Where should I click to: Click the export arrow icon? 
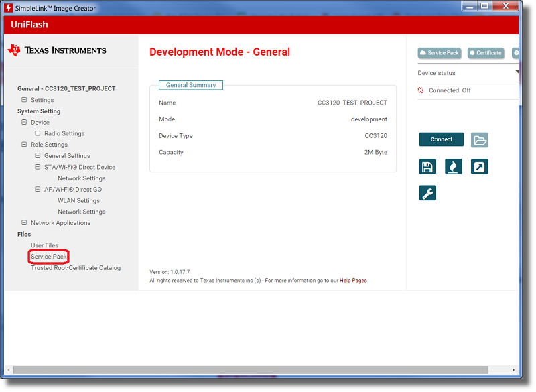point(479,167)
